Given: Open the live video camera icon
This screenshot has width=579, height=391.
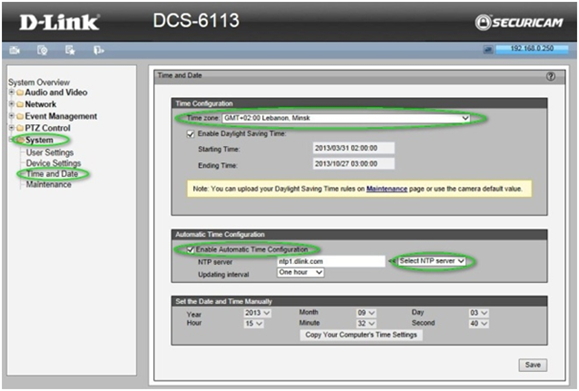Looking at the screenshot, I should tap(14, 50).
